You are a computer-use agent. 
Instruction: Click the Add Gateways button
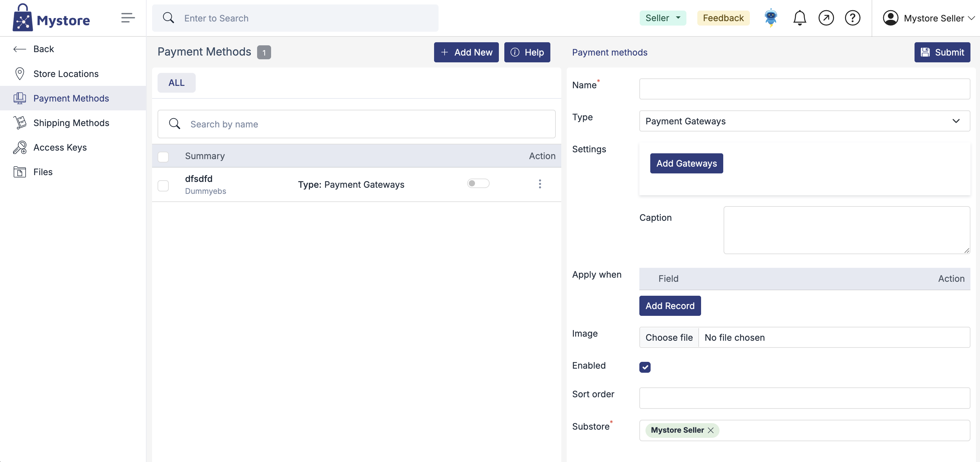point(686,163)
